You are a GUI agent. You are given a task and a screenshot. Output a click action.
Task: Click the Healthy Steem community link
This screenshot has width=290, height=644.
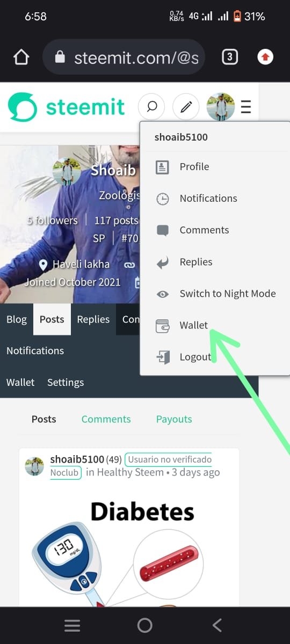[130, 472]
